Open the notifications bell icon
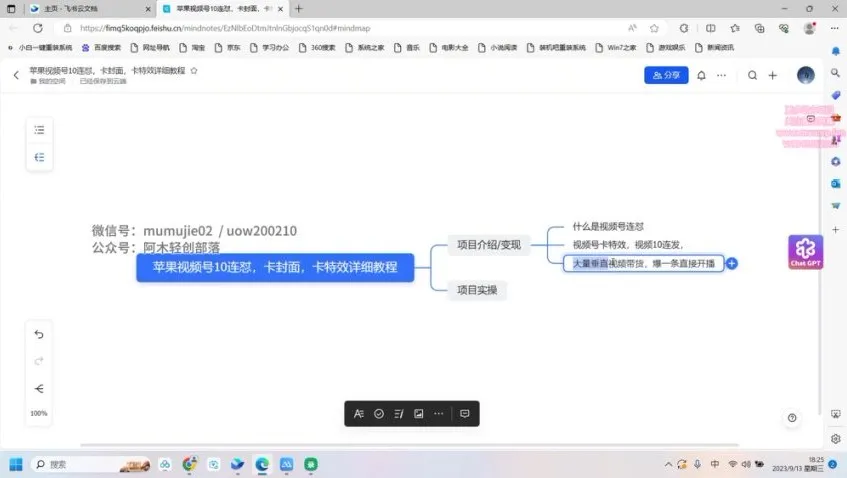This screenshot has width=847, height=478. pos(701,75)
